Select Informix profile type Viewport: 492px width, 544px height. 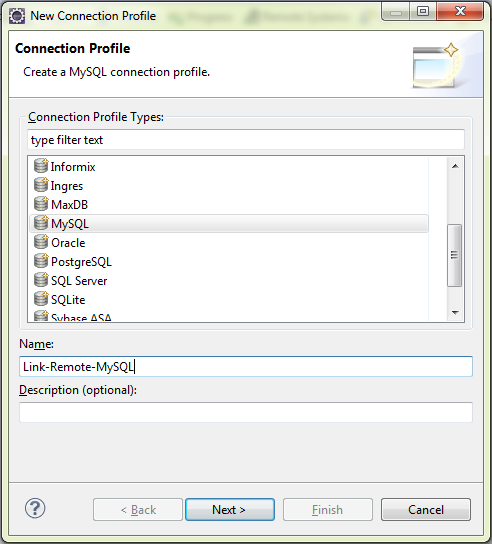73,167
